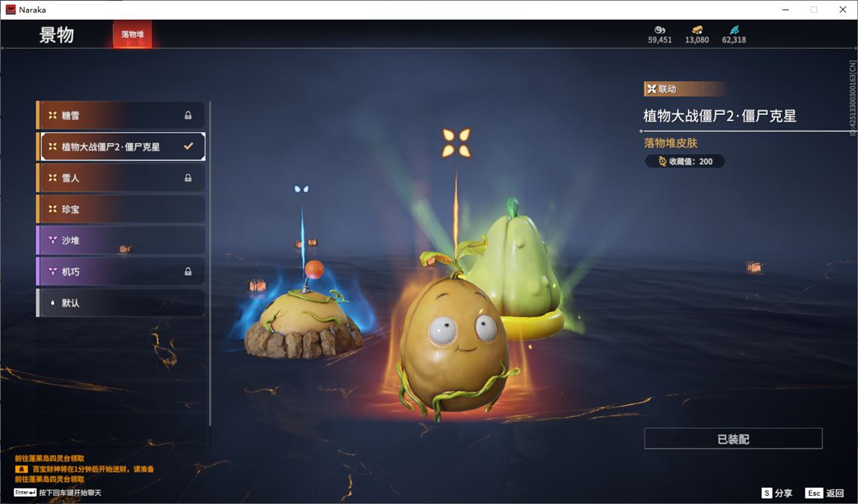Click the 按下回车键开始聊天 chat prompt
Viewport: 858px width, 504px height.
pos(70,493)
